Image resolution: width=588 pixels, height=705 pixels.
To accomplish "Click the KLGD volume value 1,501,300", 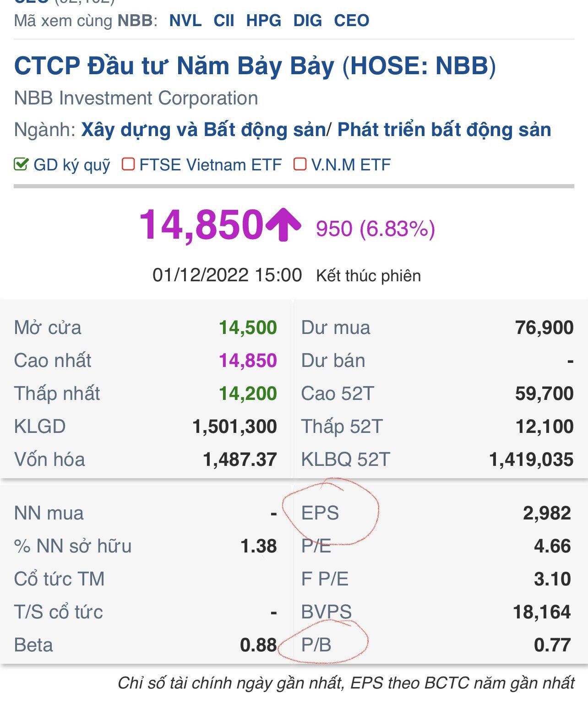I will [234, 426].
